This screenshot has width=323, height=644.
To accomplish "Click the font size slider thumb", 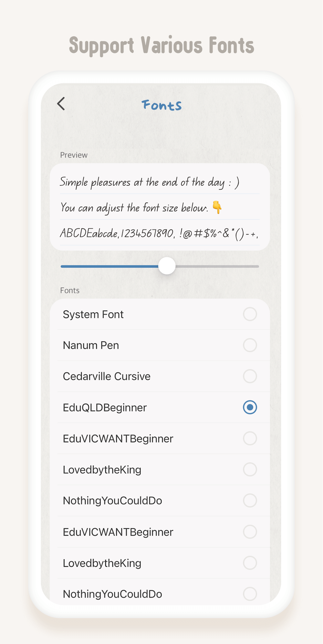I will (167, 266).
